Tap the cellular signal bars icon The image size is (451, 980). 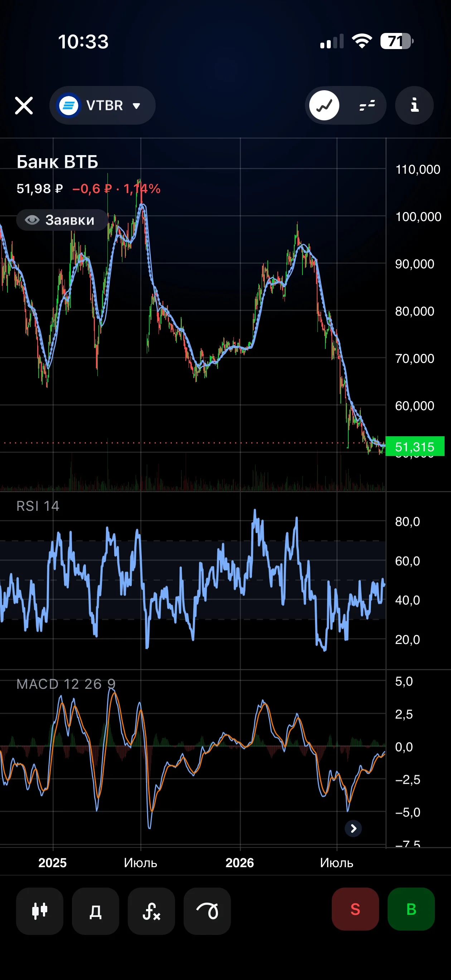[332, 41]
